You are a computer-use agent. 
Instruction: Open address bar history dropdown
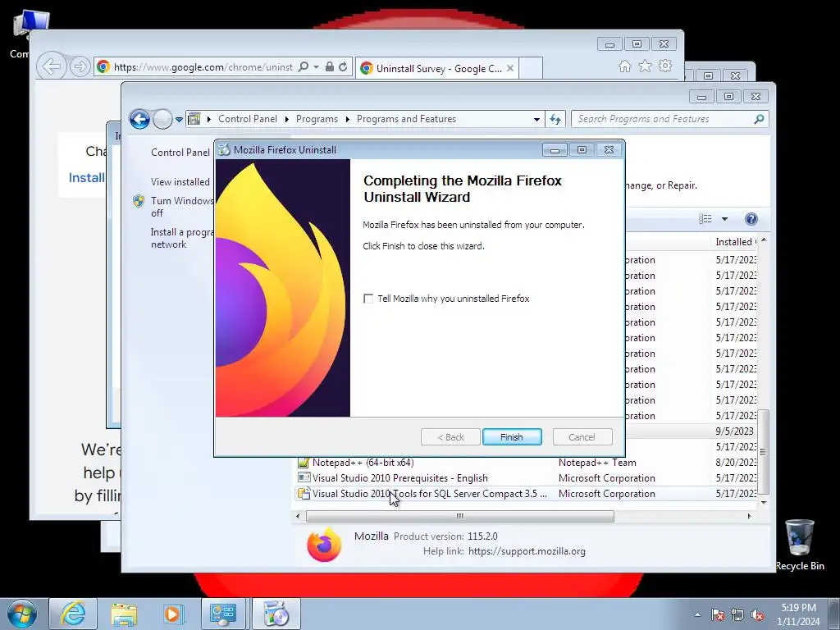536,120
